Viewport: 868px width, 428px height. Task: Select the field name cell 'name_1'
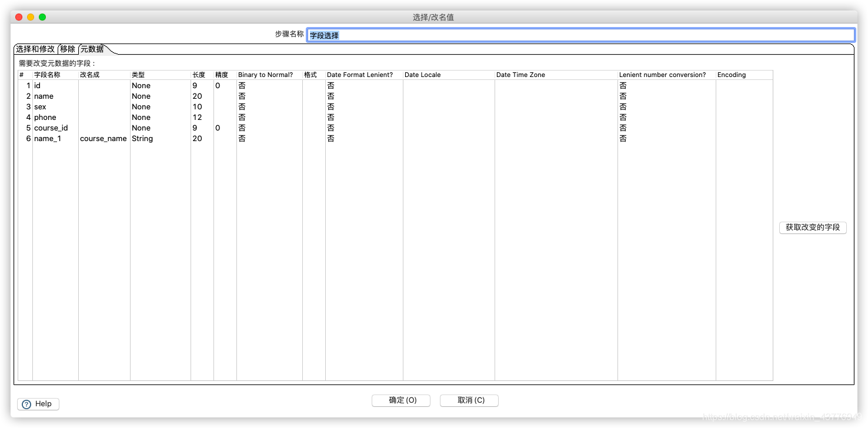55,138
